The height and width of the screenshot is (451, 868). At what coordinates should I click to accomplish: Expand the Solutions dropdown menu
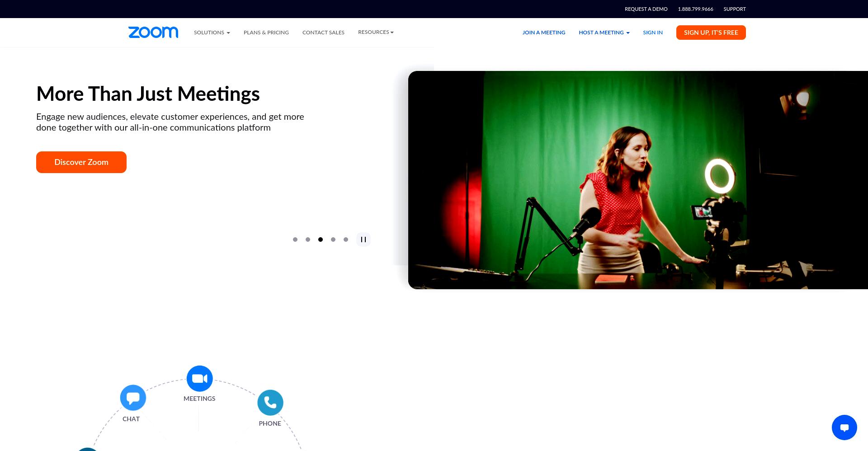pos(212,33)
